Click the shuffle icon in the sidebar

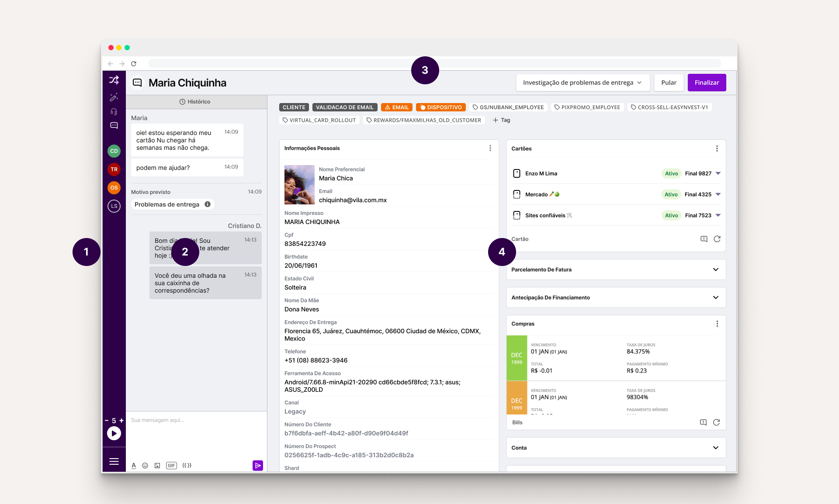114,80
